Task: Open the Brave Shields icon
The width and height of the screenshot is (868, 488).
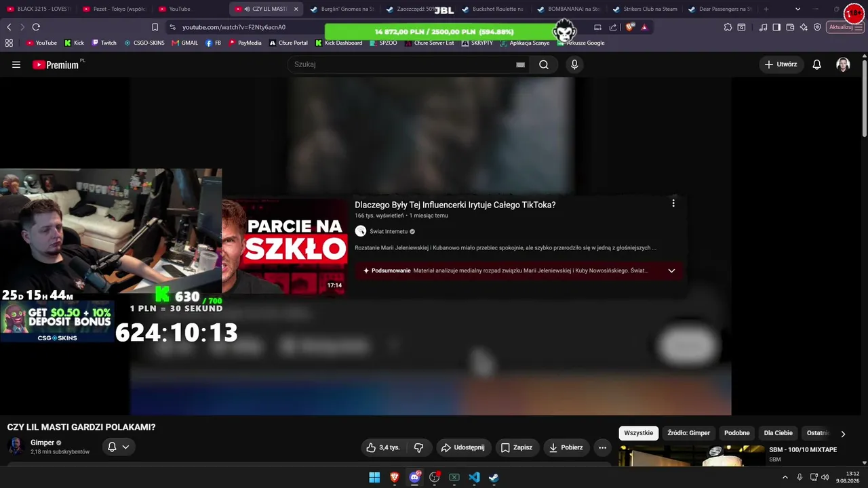Action: pos(630,27)
